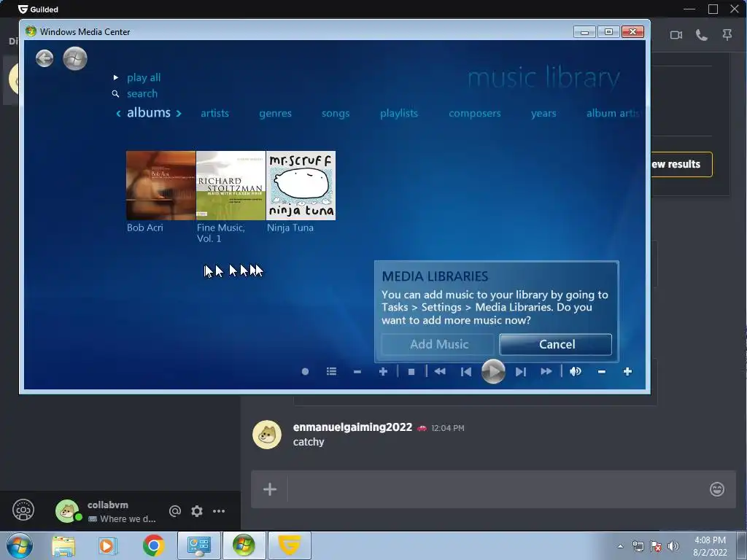Switch to the playlists view
Screen dimensions: 747x560
[x=399, y=113]
